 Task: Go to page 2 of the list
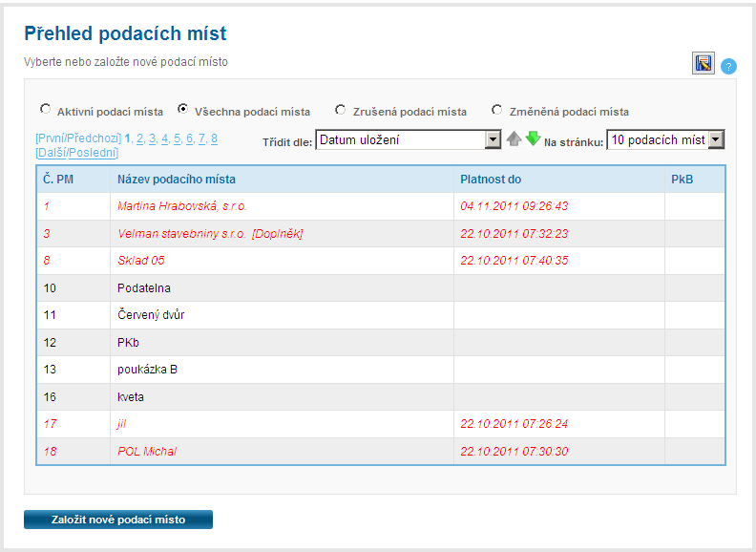click(x=139, y=138)
